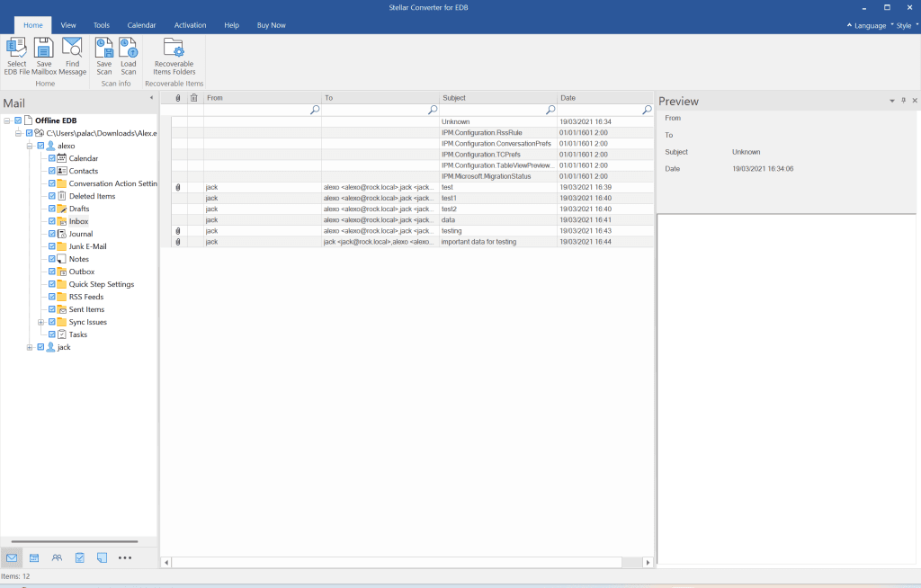
Task: Open the Help ribbon tab
Action: 231,25
